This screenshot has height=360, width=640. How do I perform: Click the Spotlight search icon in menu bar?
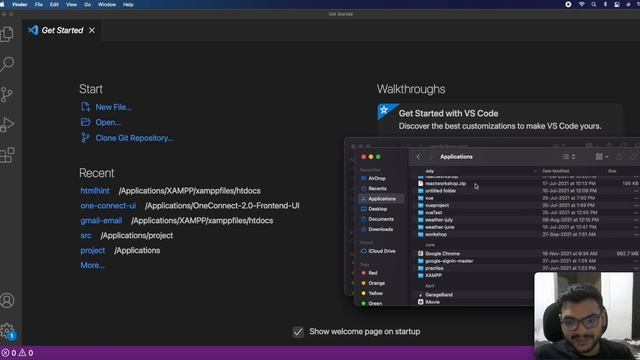[593, 4]
